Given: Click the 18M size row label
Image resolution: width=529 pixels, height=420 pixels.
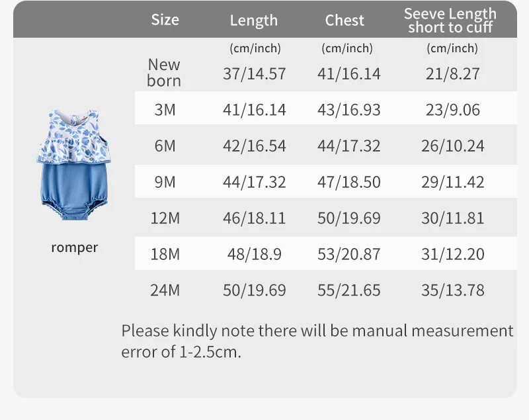Looking at the screenshot, I should coord(165,254).
